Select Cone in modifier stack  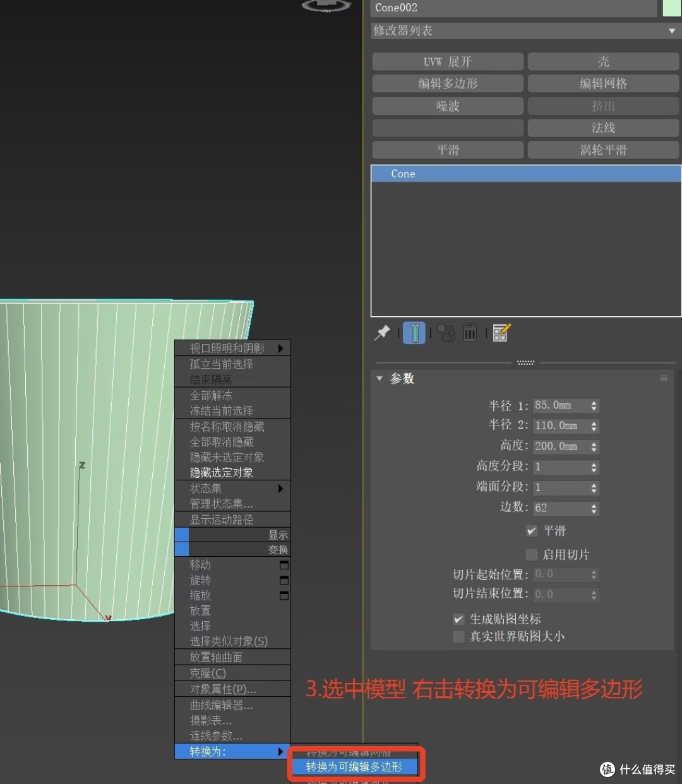click(x=526, y=174)
